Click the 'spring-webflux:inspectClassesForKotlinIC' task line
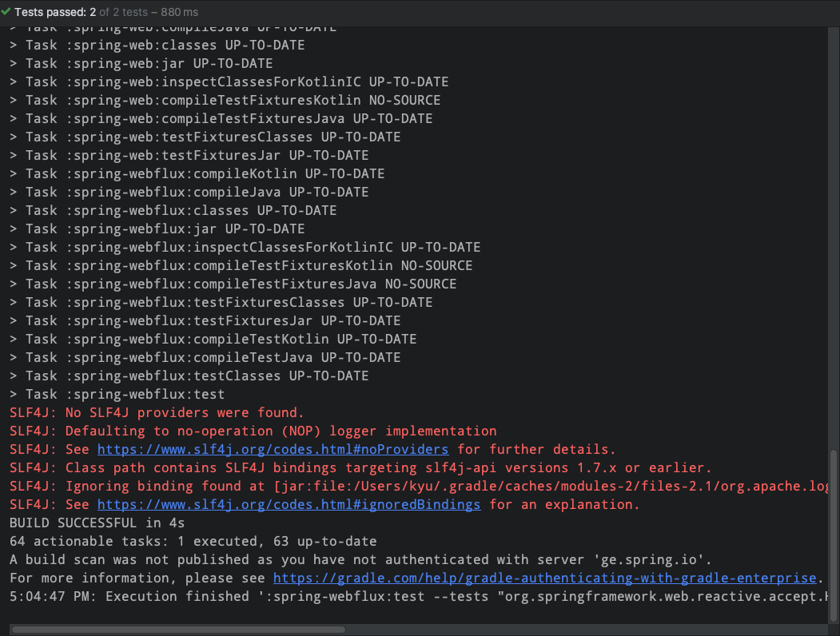The height and width of the screenshot is (636, 840). (245, 248)
